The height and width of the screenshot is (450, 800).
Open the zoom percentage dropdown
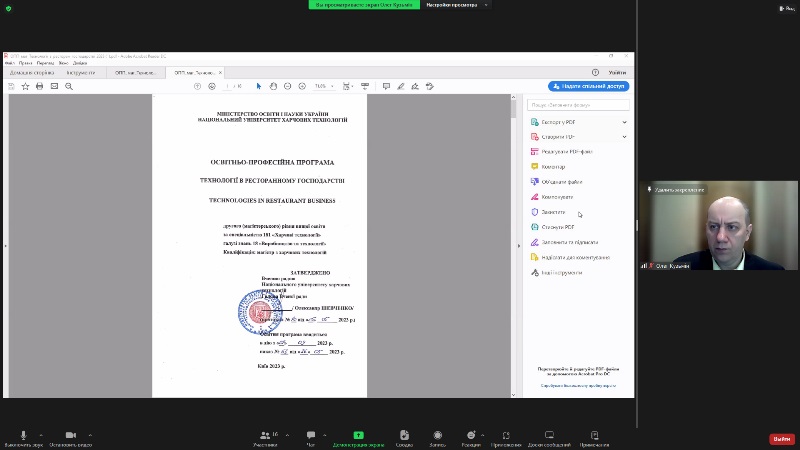point(324,86)
